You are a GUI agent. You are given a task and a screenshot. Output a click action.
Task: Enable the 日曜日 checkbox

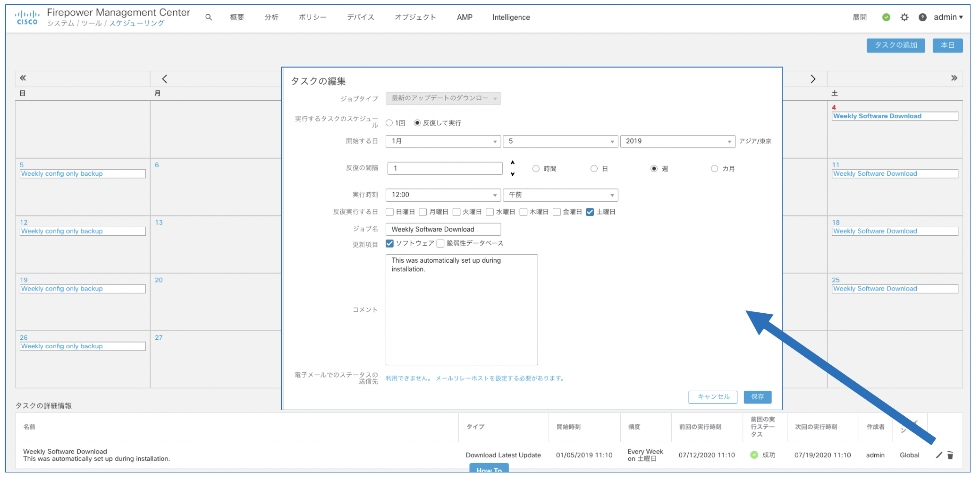[x=389, y=212]
